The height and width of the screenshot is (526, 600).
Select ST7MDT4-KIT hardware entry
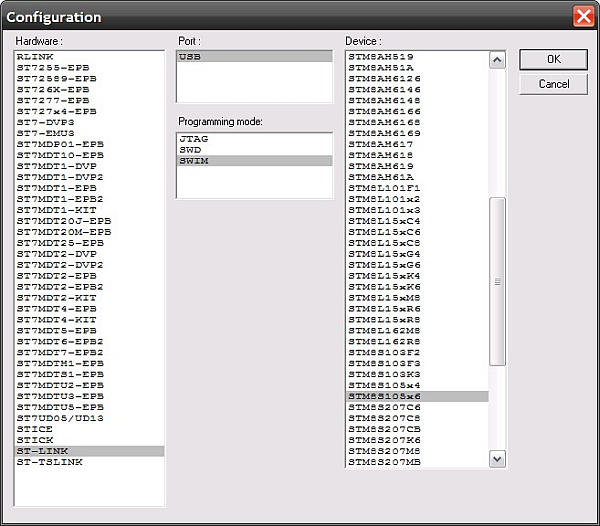(90, 320)
